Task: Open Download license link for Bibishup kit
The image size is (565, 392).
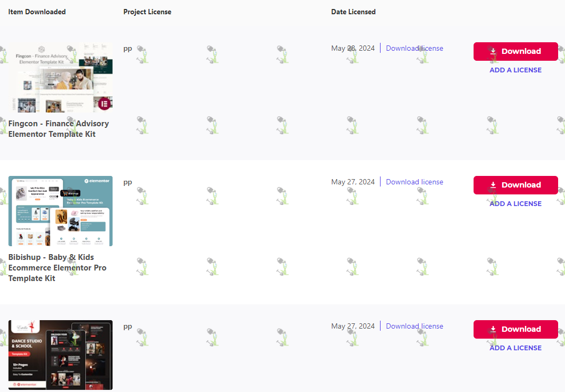Action: [414, 182]
